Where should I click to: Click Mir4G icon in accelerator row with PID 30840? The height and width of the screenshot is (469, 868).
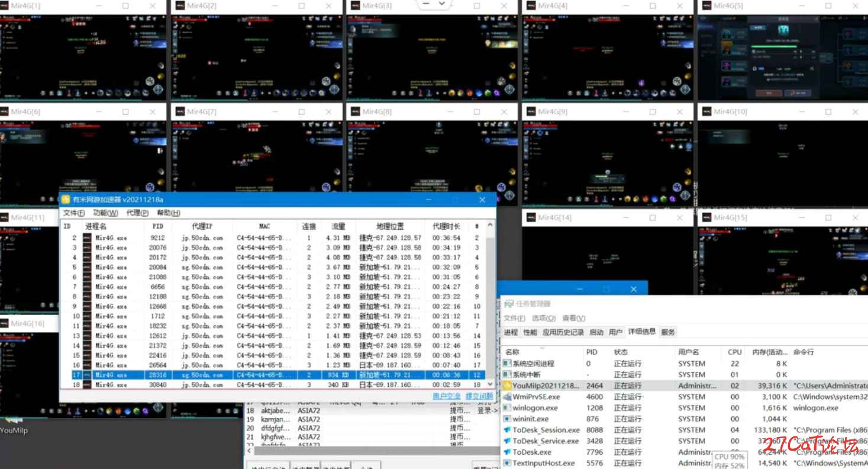coord(87,385)
